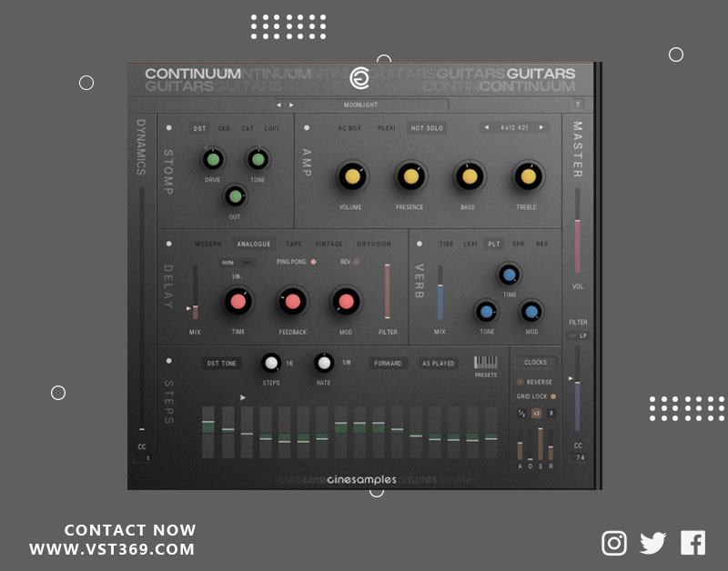Click the Stomp Tone knob
728x571 pixels.
click(258, 159)
